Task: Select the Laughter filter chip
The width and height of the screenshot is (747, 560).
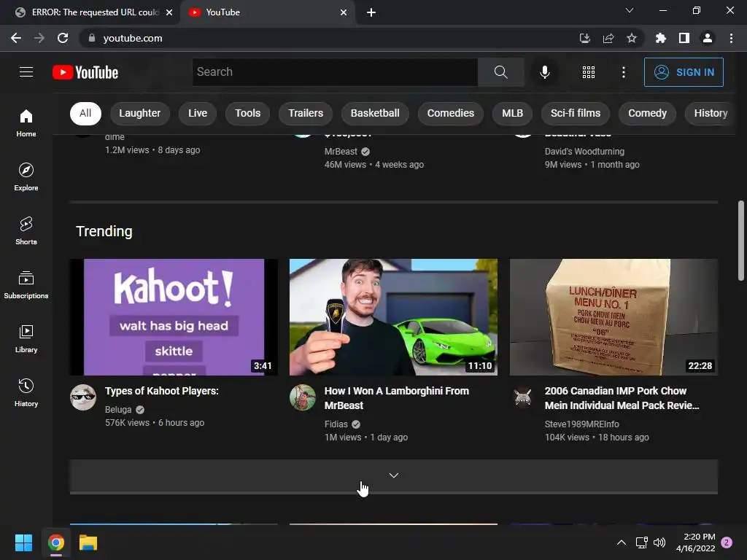Action: pos(139,113)
